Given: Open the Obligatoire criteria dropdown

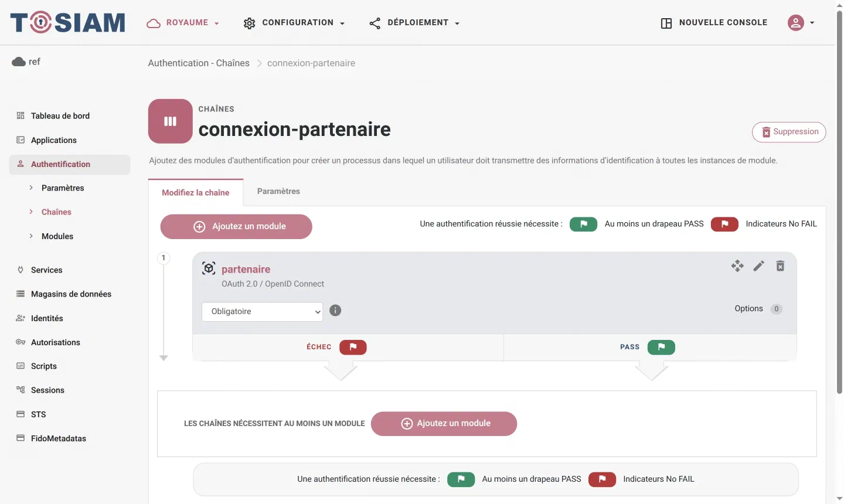Looking at the screenshot, I should 263,312.
